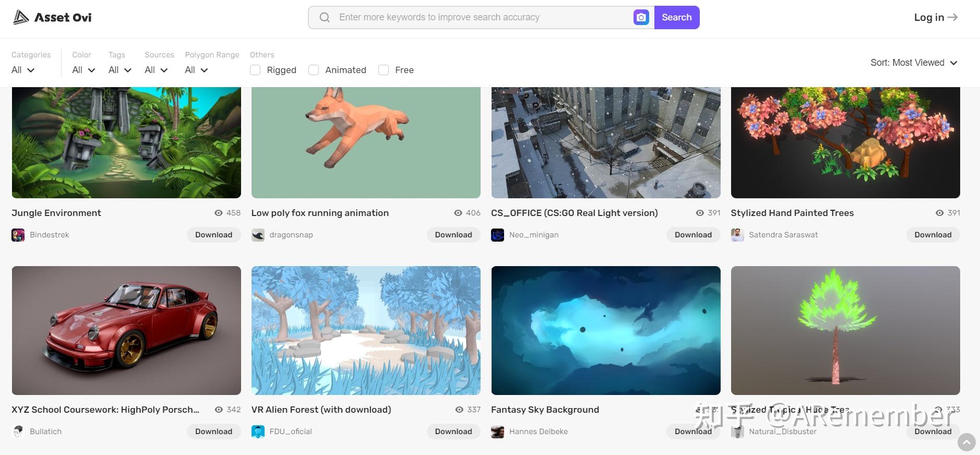Click views eye icon on Jungle Environment
The height and width of the screenshot is (455, 980).
(x=219, y=213)
